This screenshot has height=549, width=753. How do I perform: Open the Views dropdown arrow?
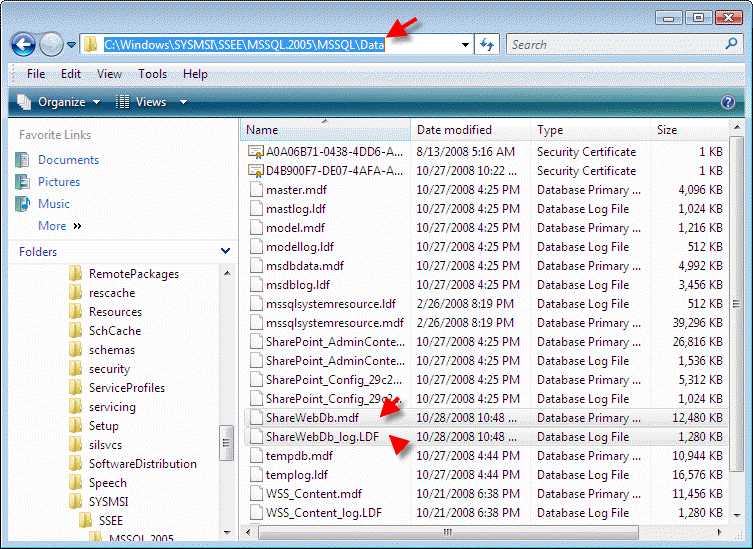tap(183, 102)
